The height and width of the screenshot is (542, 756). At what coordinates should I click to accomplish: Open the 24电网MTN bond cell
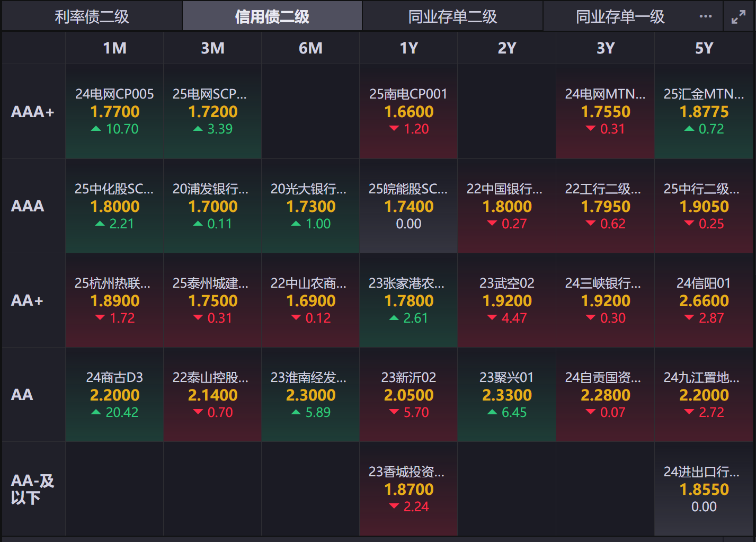[x=606, y=112]
